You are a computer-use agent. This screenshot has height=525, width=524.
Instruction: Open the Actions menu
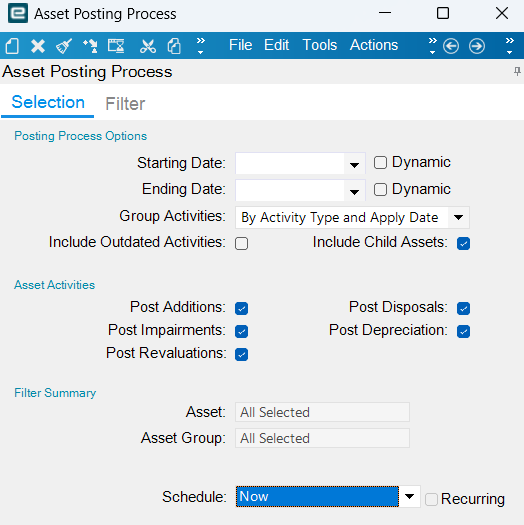point(374,45)
